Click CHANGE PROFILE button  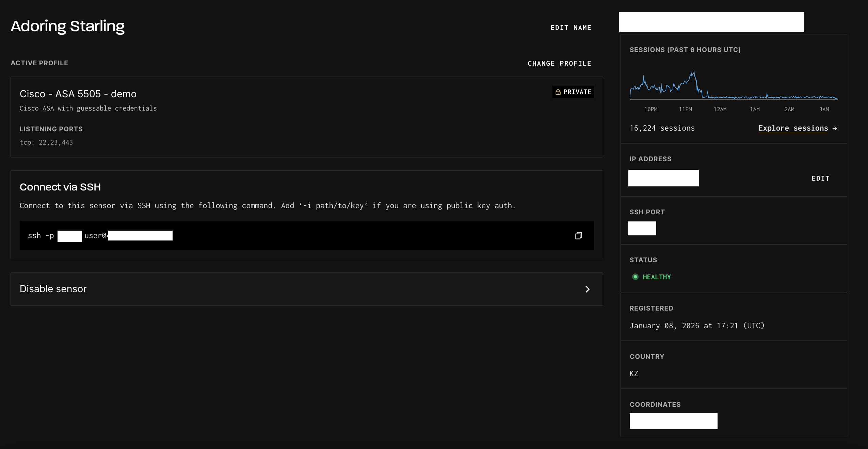tap(559, 64)
